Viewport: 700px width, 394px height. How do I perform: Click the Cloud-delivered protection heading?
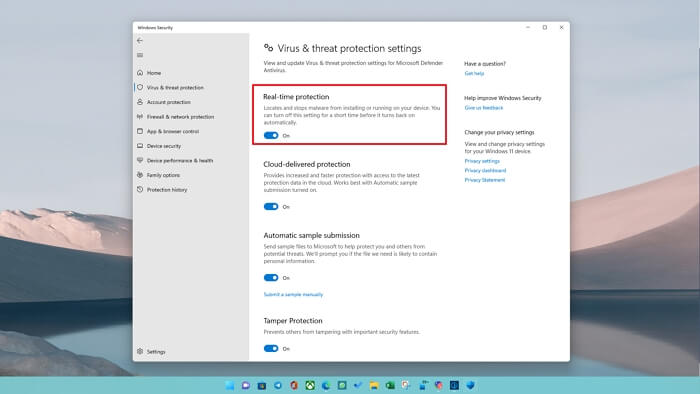click(307, 164)
